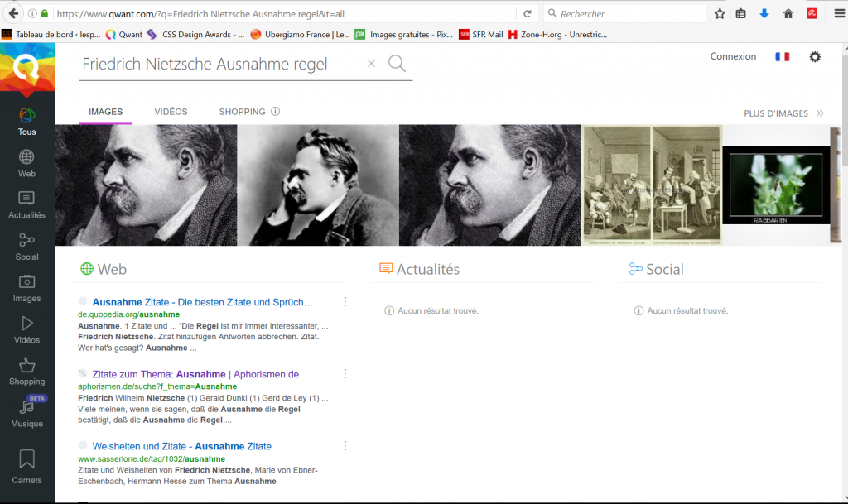Clear the Qwant search query with X
The image size is (848, 504).
tap(371, 63)
